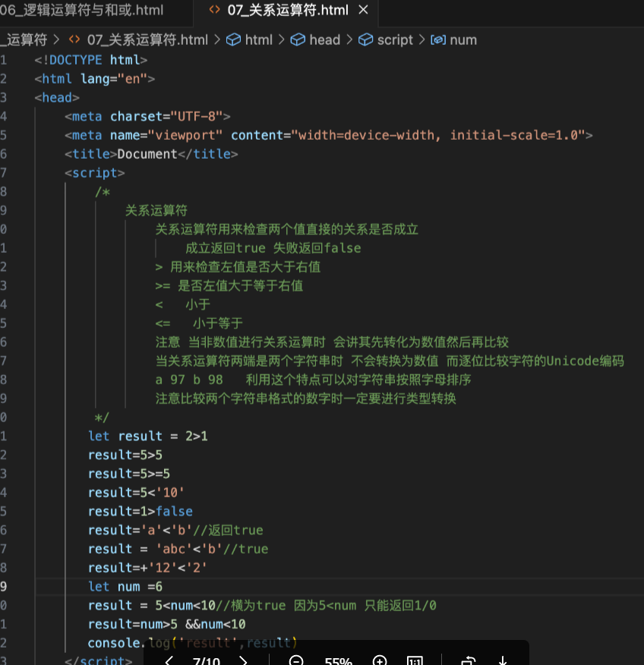Viewport: 644px width, 665px height.
Task: Open the 07_关系运算符.html breadcrumb item
Action: [147, 40]
